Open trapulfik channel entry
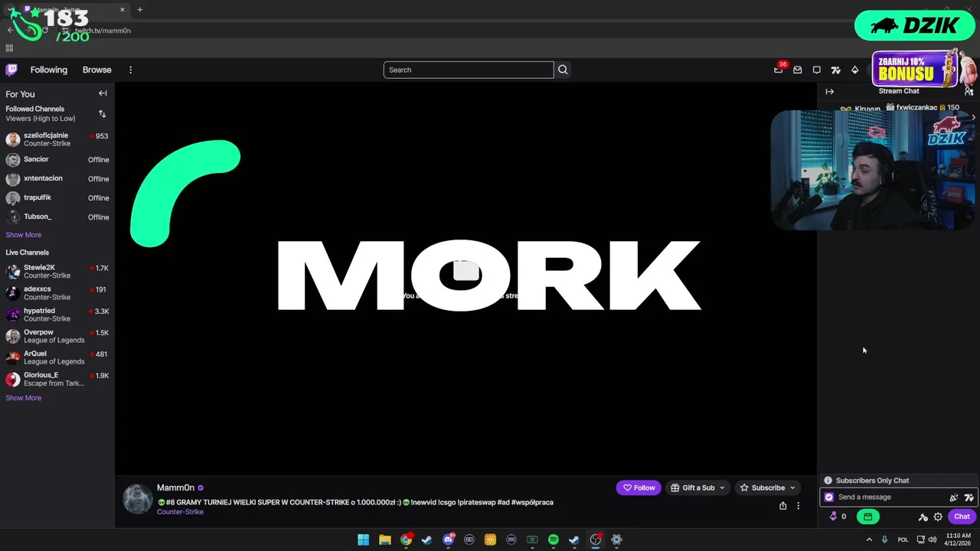The image size is (980, 551). [57, 197]
